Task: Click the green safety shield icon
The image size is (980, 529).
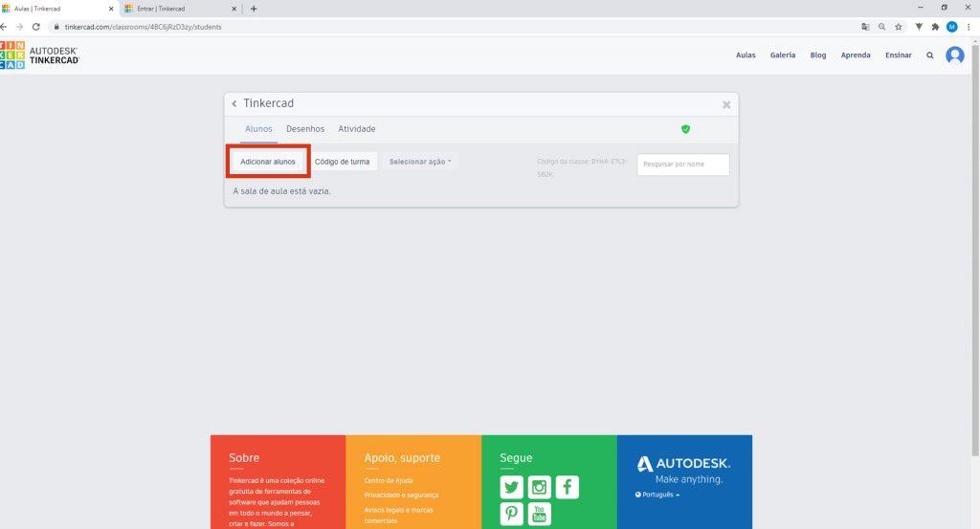Action: pyautogui.click(x=685, y=129)
